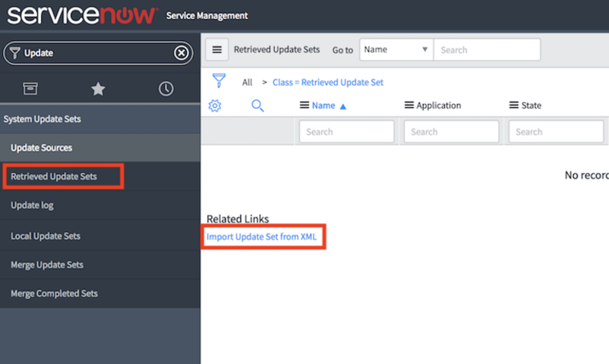The height and width of the screenshot is (364, 609).
Task: Open the Favorites star tab
Action: (x=98, y=89)
